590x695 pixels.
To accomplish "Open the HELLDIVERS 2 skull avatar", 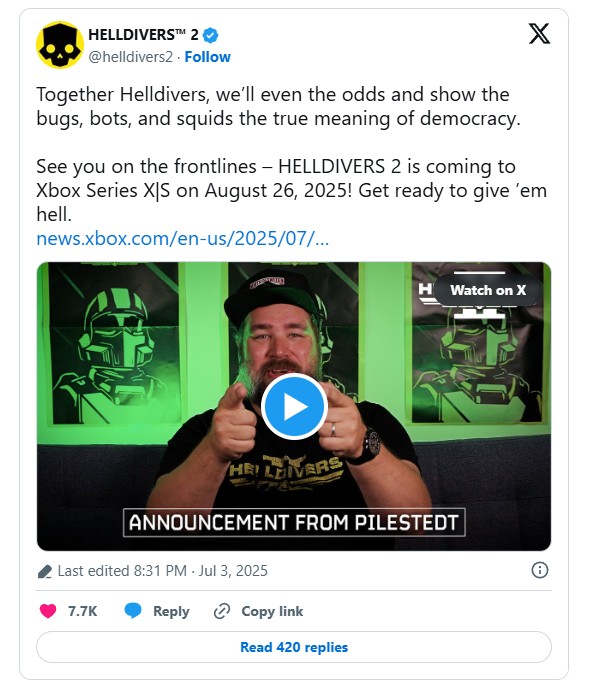I will (x=59, y=45).
